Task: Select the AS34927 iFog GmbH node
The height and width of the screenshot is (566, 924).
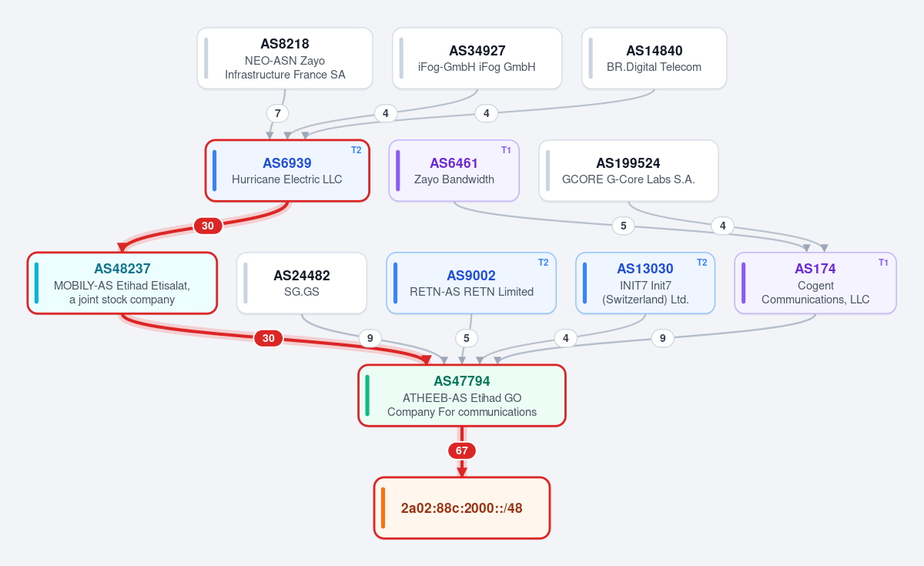Action: (x=477, y=59)
